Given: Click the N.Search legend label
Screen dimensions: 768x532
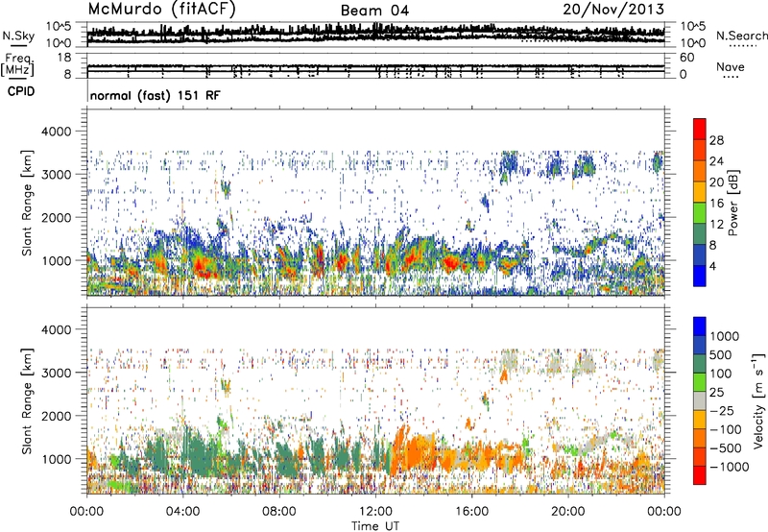Looking at the screenshot, I should point(742,36).
